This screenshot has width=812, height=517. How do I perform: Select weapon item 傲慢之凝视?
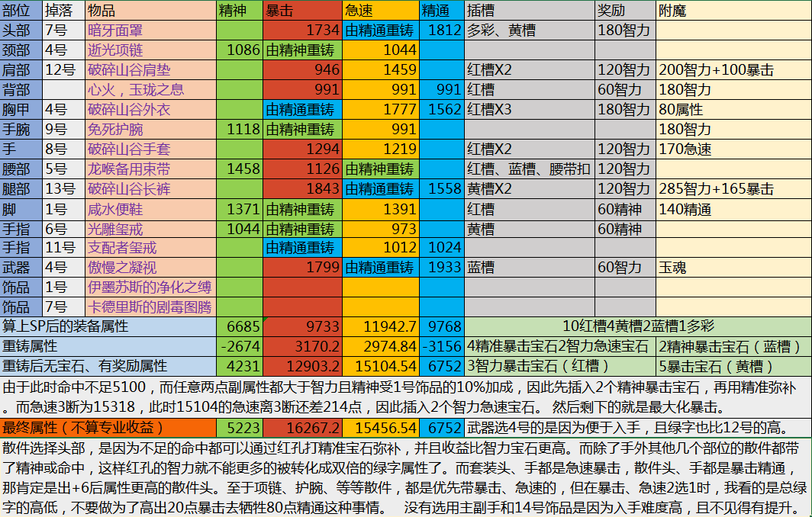(x=150, y=268)
